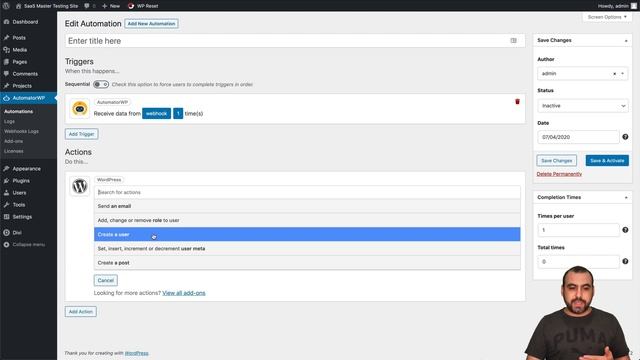Select Create a post action
The image size is (640, 360).
307,262
